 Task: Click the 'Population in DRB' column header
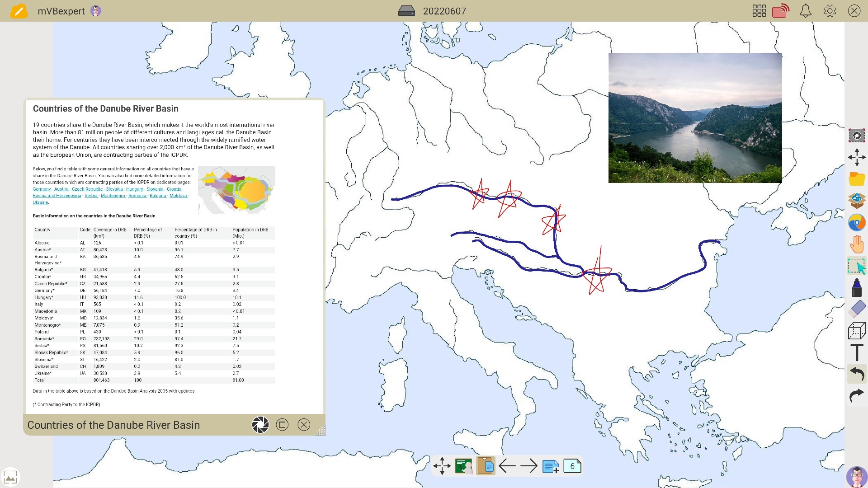(250, 233)
